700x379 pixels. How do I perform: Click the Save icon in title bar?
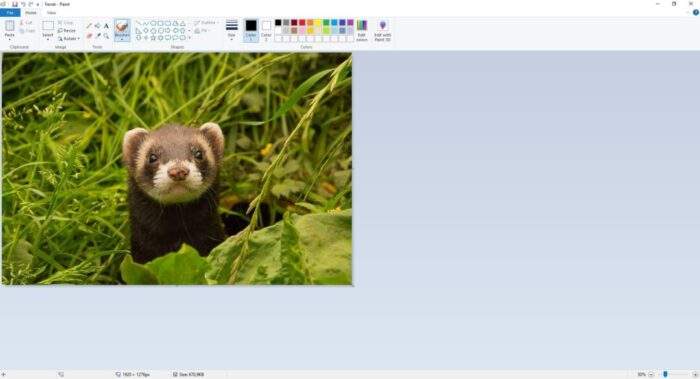tap(15, 4)
